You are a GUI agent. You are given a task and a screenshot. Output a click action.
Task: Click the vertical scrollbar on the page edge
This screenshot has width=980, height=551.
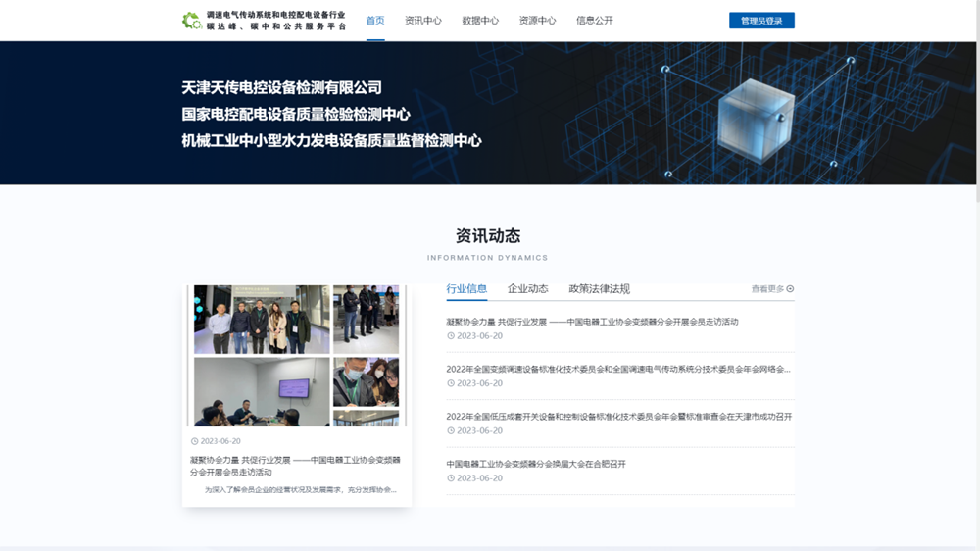(x=977, y=100)
